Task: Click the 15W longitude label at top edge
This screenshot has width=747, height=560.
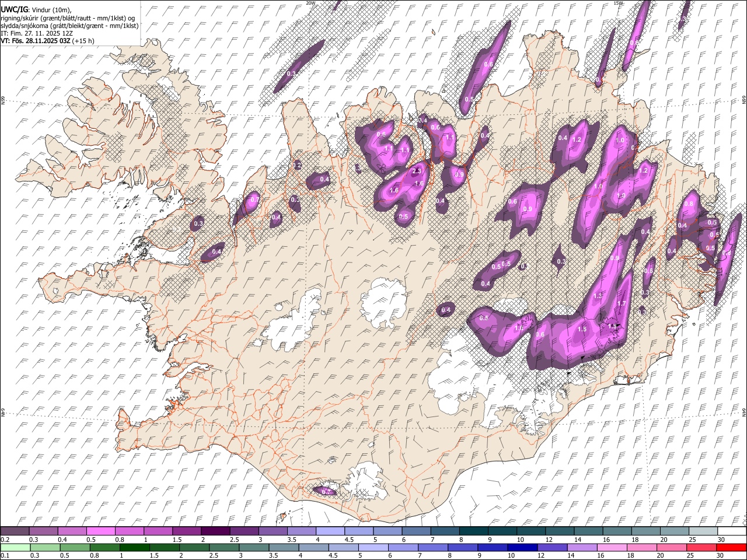Action: point(618,3)
